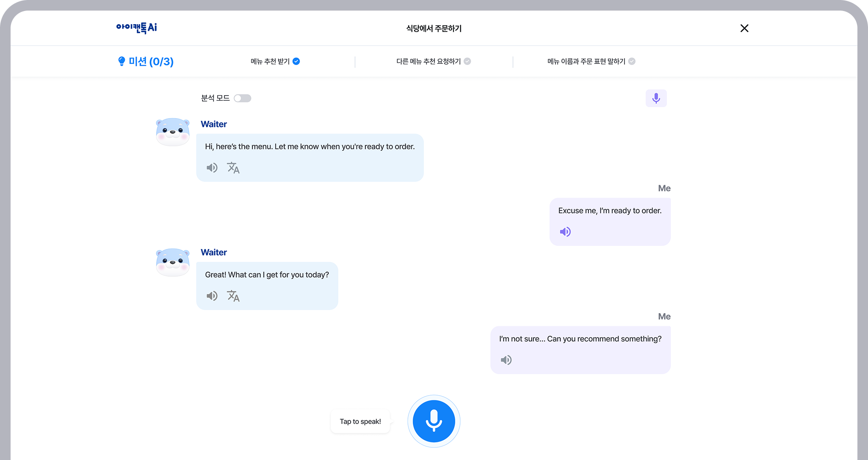Screen dimensions: 868x460
Task: Click the 'Tap to speak!' tooltip
Action: pos(360,422)
